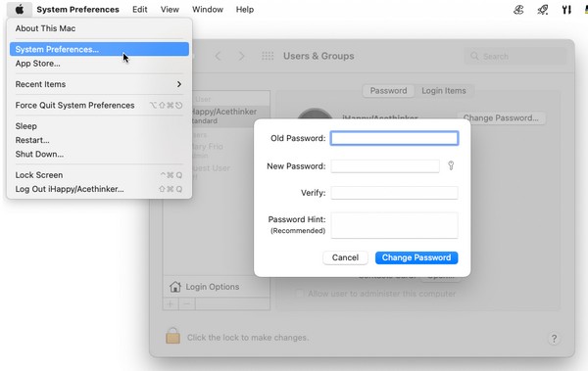Screen dimensions: 588x371
Task: Click the blue Change Password button
Action: 416,257
